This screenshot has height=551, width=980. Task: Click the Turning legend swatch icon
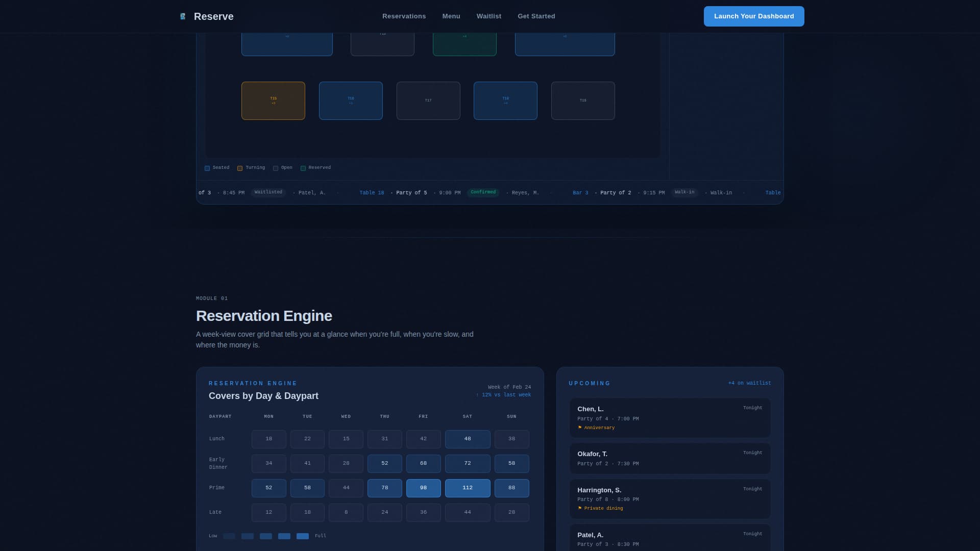pos(240,168)
